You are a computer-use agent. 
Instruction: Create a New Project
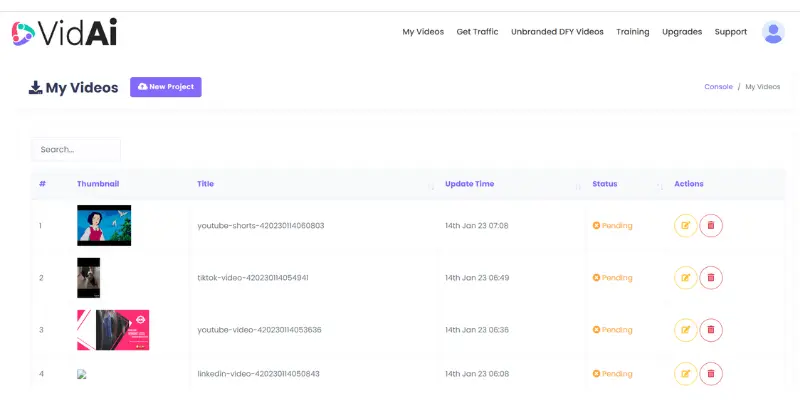166,87
